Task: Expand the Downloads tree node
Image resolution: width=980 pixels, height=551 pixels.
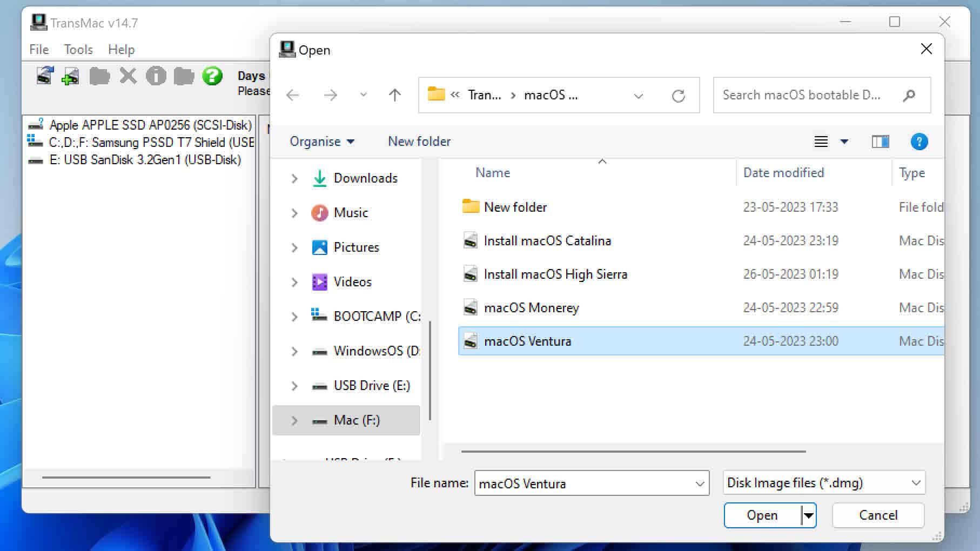Action: (294, 178)
